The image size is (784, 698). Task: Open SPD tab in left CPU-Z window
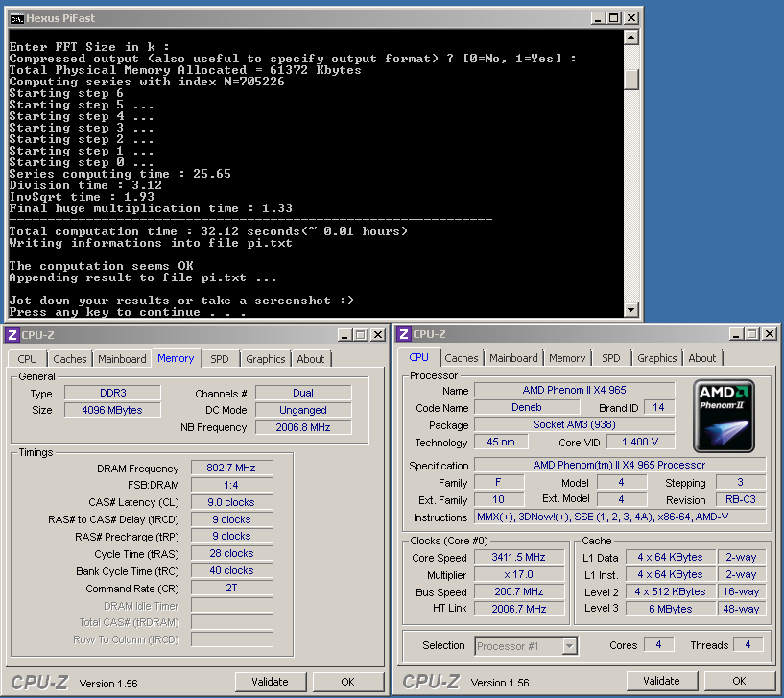click(219, 359)
